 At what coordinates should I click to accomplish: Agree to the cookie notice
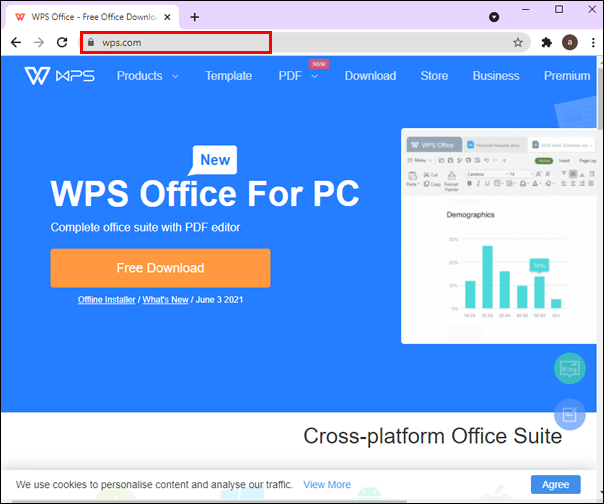(x=555, y=484)
